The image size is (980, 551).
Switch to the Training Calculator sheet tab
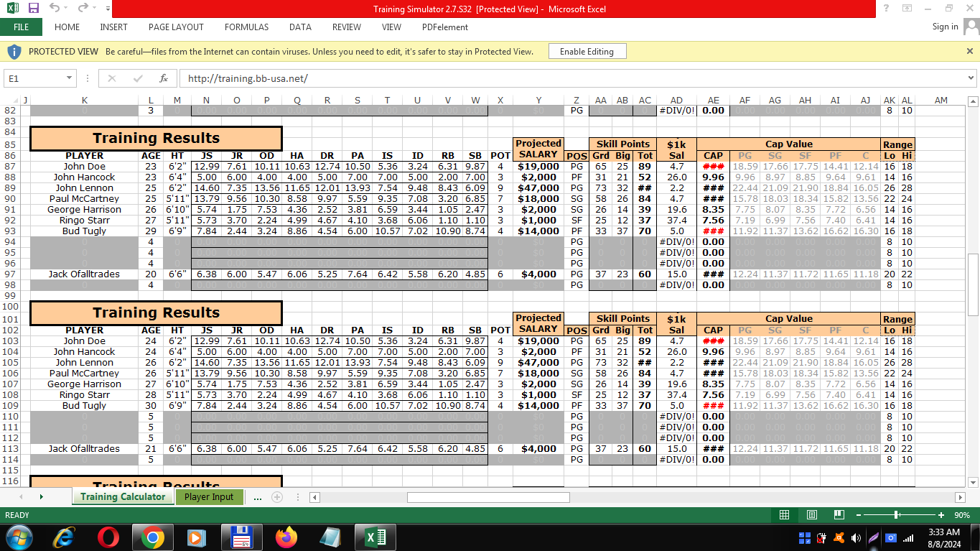click(123, 496)
